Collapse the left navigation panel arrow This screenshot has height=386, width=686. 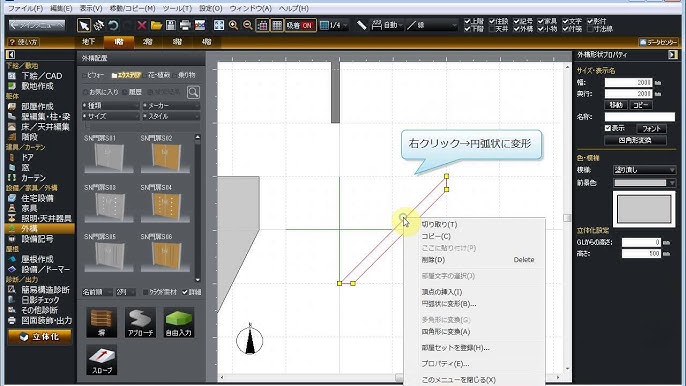pyautogui.click(x=10, y=55)
